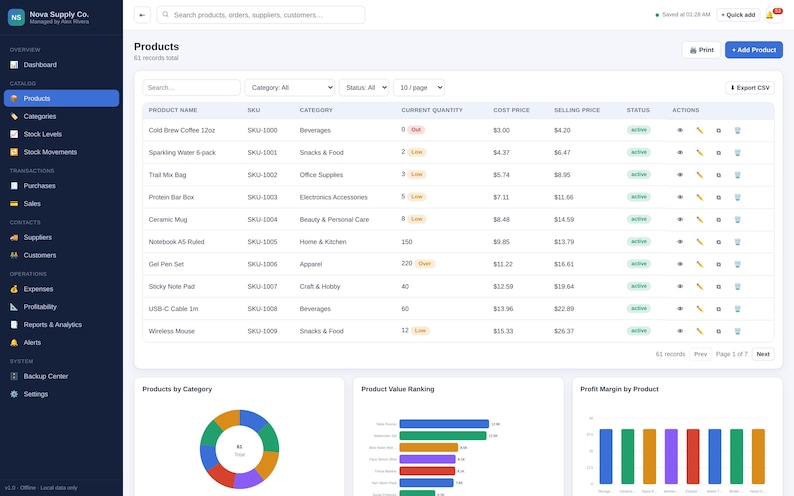Click the Prev pagination button
Image resolution: width=794 pixels, height=496 pixels.
pos(700,354)
